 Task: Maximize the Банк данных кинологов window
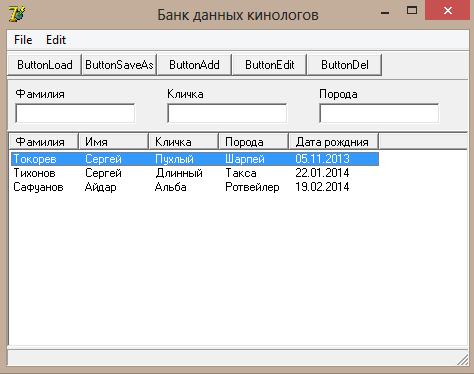412,11
